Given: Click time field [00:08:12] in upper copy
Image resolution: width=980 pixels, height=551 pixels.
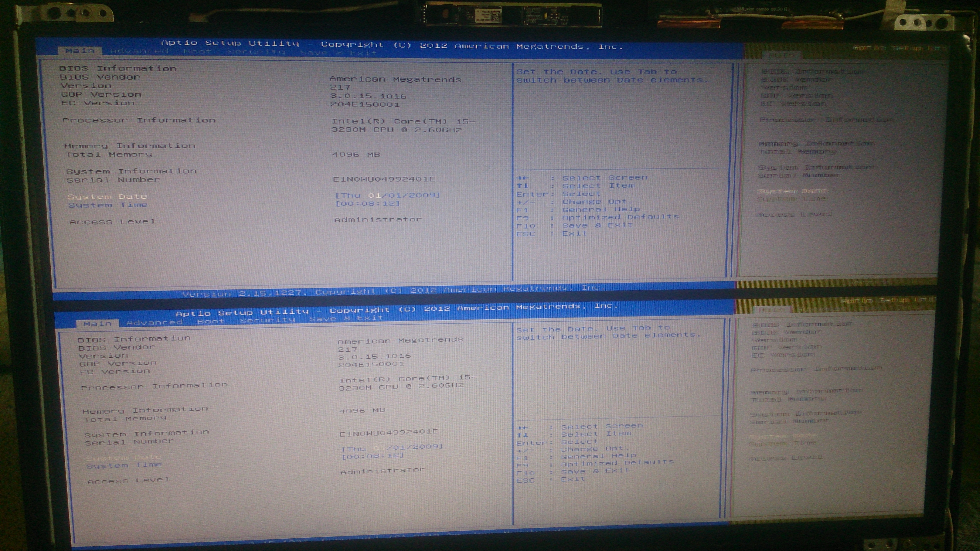Looking at the screenshot, I should click(367, 203).
